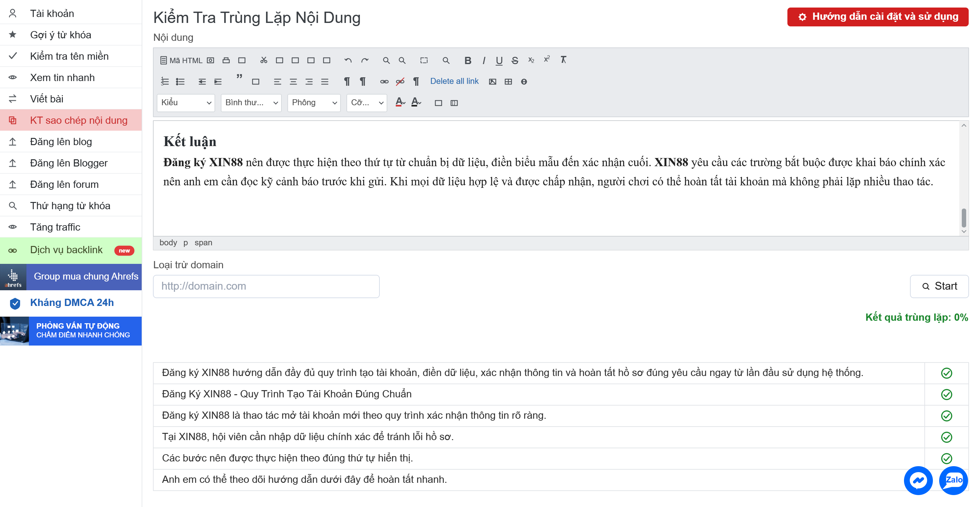
Task: Redo the last edit
Action: pyautogui.click(x=365, y=60)
